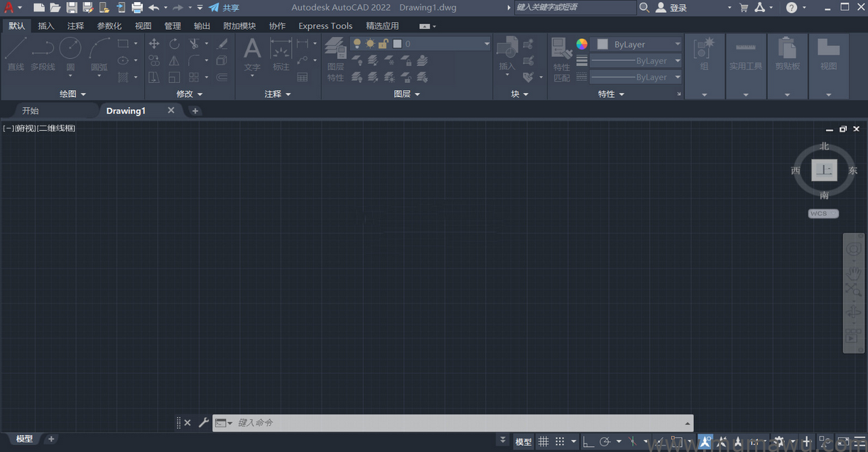Open the Express Tools ribbon tab

[x=325, y=26]
